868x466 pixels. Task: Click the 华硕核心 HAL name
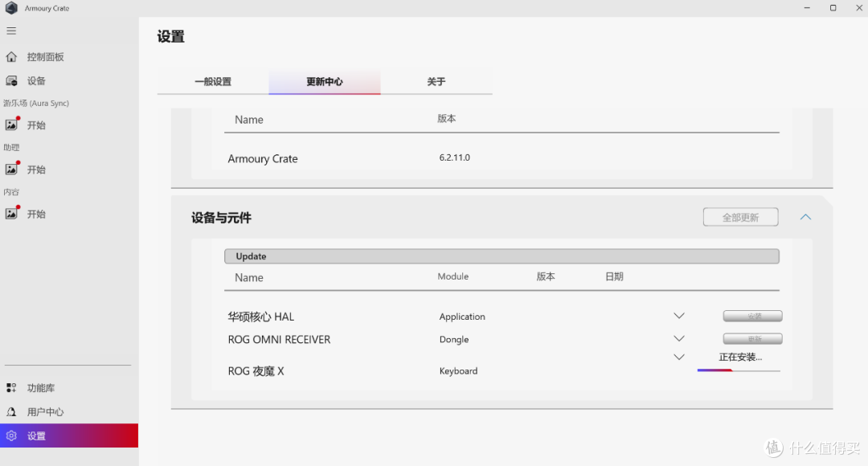[260, 317]
